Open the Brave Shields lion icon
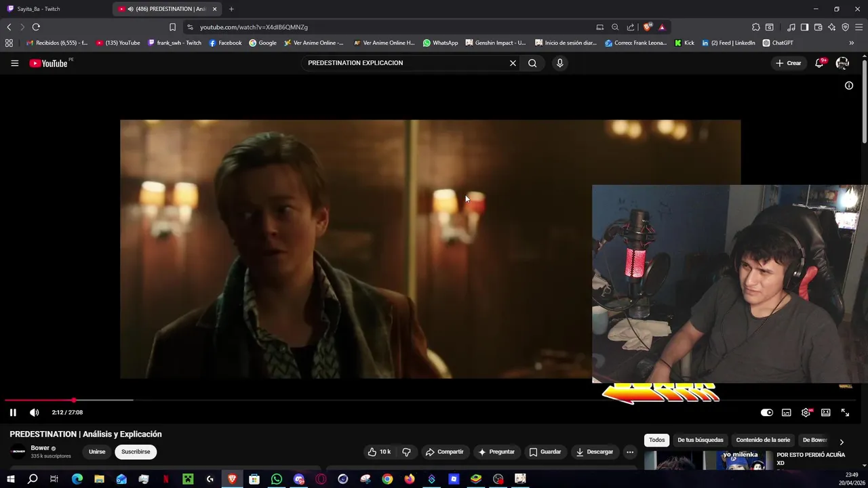868x488 pixels. (648, 27)
